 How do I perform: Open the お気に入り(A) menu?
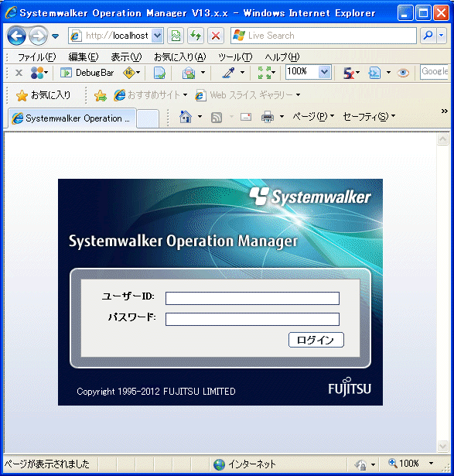[x=180, y=57]
